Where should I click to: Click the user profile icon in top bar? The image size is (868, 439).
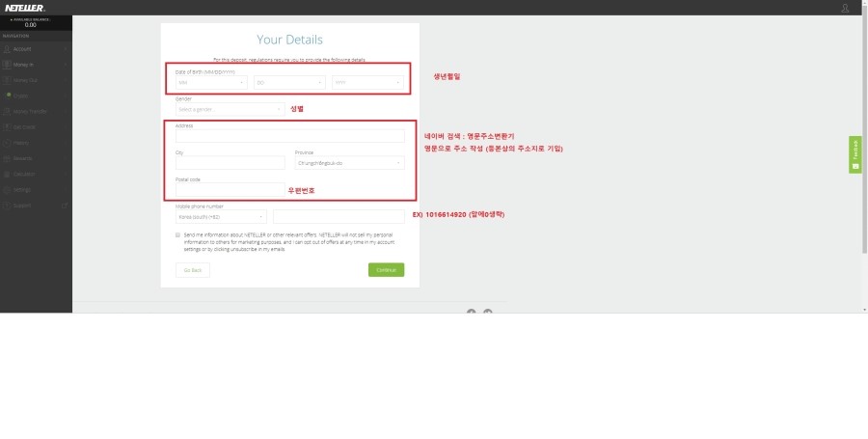tap(846, 8)
